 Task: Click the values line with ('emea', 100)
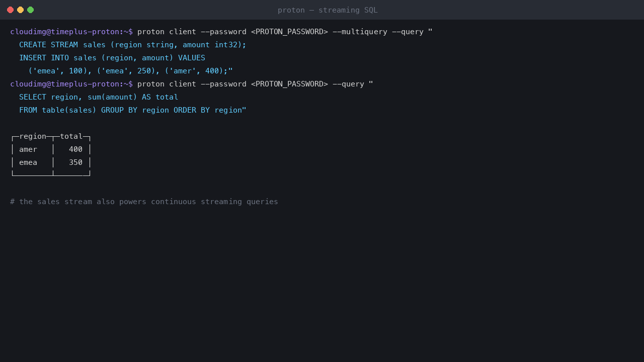pyautogui.click(x=130, y=71)
